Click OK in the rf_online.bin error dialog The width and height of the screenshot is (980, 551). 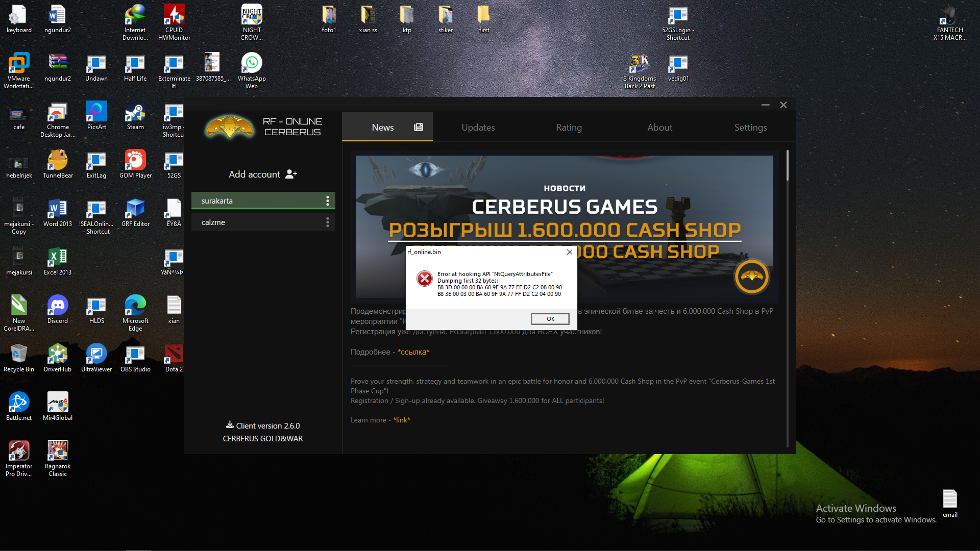[550, 319]
